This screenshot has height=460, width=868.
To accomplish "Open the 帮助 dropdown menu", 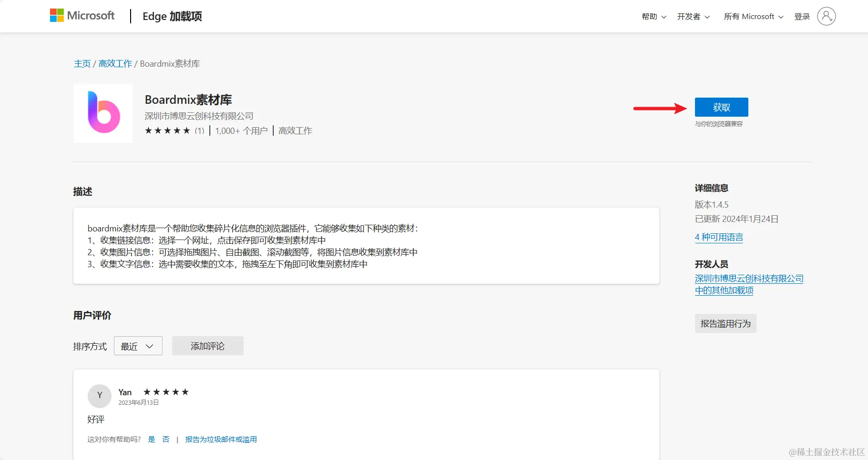I will 654,17.
